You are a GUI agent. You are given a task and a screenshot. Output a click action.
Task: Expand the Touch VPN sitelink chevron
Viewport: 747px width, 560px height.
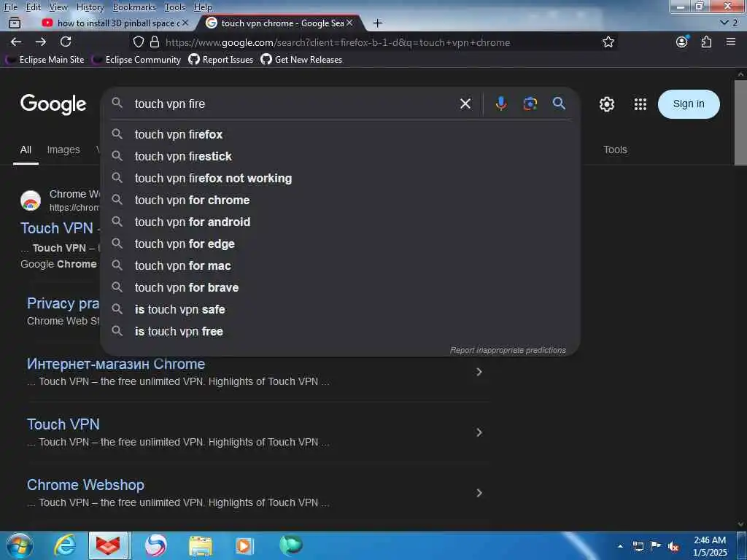(479, 432)
